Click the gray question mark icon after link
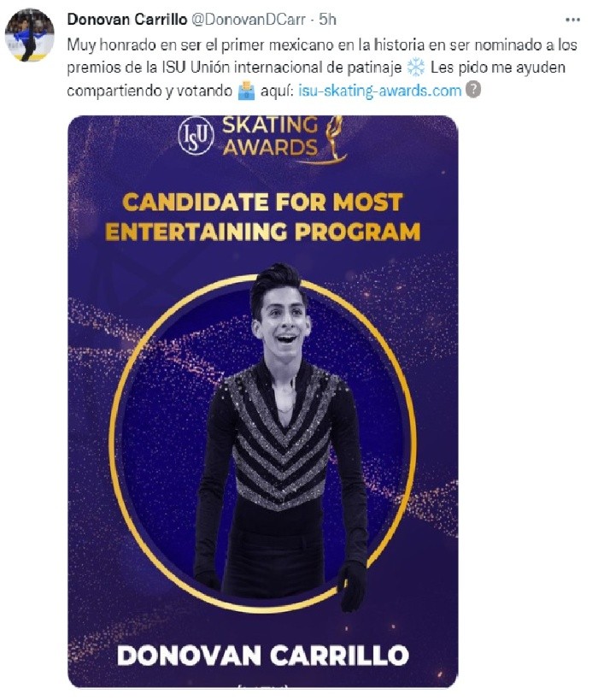The height and width of the screenshot is (700, 598). [x=476, y=91]
